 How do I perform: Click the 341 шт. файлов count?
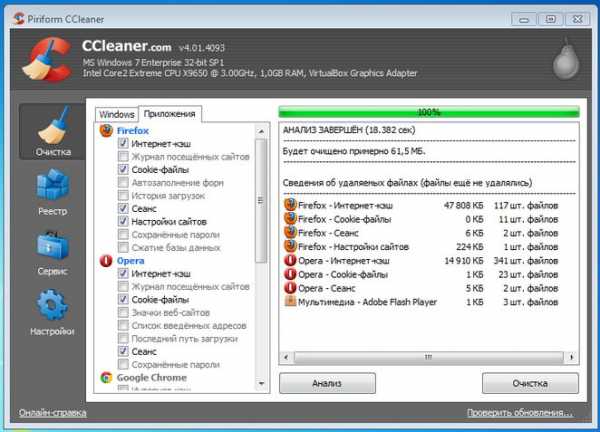click(525, 261)
